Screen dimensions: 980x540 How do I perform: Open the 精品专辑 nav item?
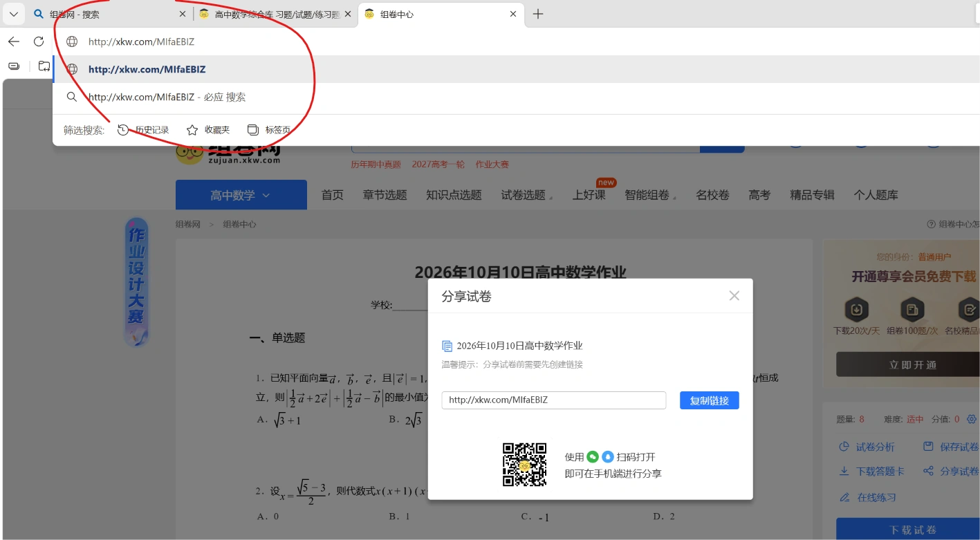pyautogui.click(x=812, y=195)
